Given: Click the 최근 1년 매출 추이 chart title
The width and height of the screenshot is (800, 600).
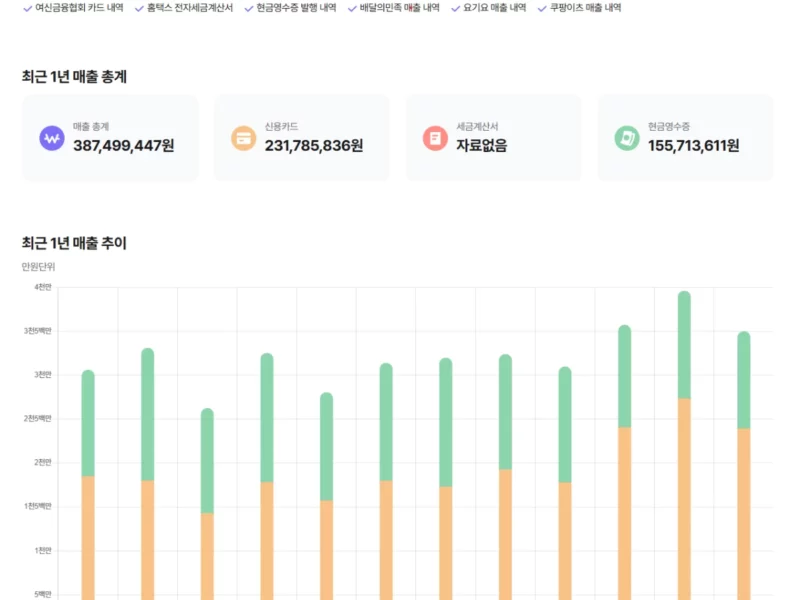Looking at the screenshot, I should pos(74,243).
